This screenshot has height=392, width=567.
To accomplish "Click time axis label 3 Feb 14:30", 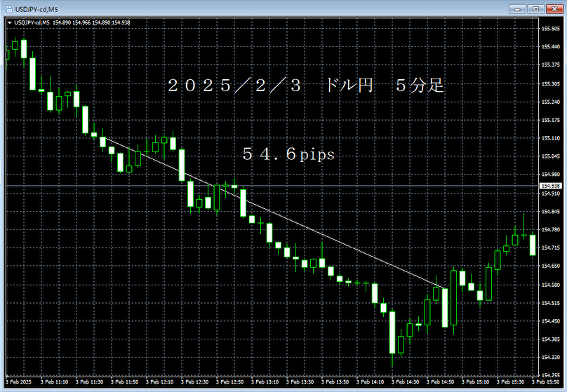I will 405,382.
